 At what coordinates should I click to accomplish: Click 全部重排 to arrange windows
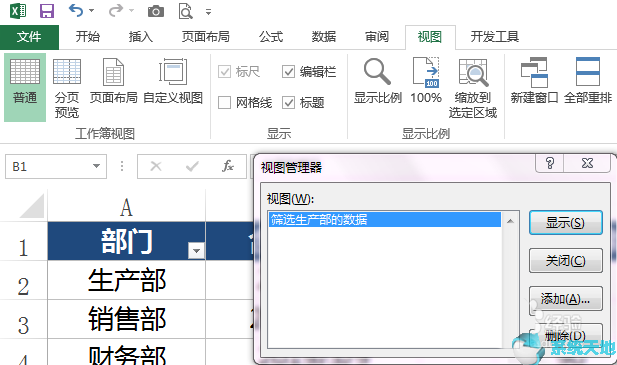click(x=588, y=81)
